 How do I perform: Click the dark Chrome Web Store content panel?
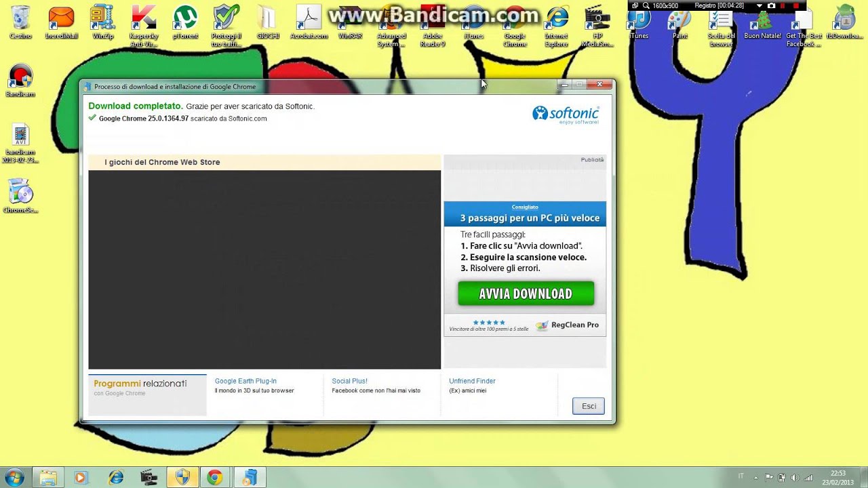coord(264,270)
